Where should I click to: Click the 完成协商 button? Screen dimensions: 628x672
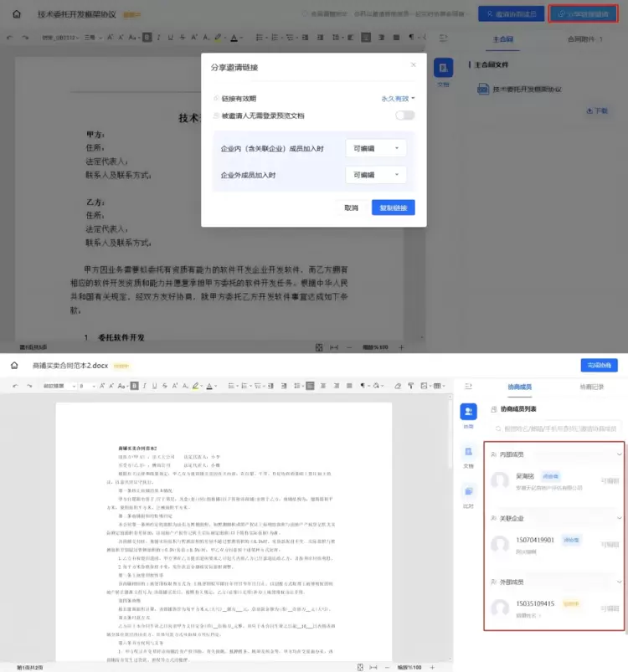tap(599, 365)
